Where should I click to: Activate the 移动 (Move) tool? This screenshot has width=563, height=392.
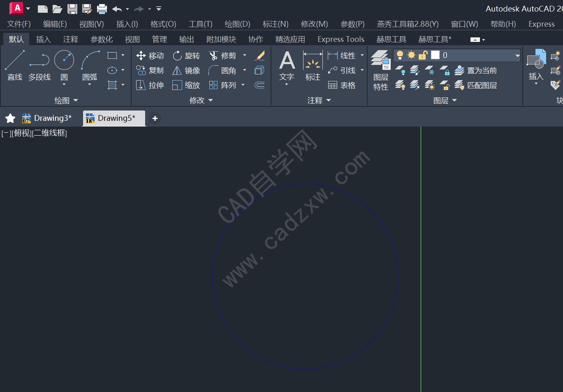[x=150, y=55]
